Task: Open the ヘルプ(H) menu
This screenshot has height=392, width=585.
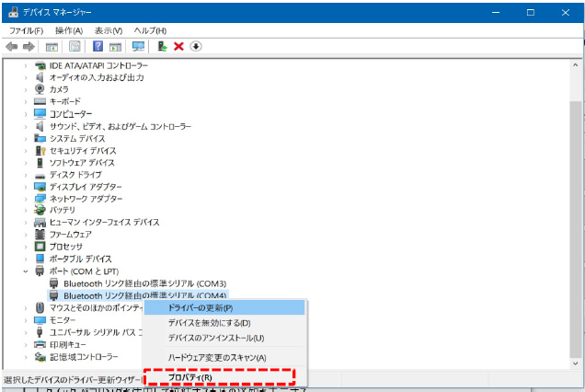Action: (150, 30)
